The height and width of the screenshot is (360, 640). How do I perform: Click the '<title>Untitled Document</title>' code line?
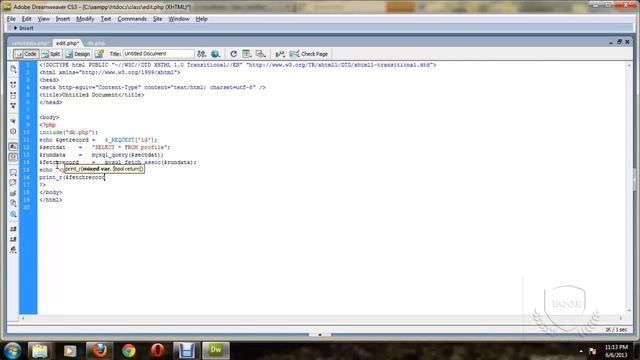pyautogui.click(x=91, y=95)
